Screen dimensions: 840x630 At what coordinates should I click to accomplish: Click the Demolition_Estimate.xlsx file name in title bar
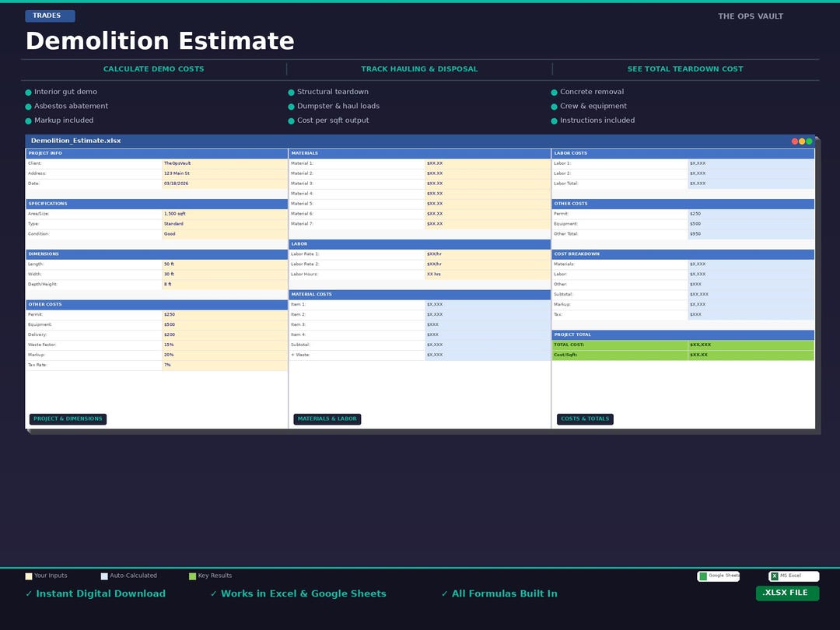[75, 141]
